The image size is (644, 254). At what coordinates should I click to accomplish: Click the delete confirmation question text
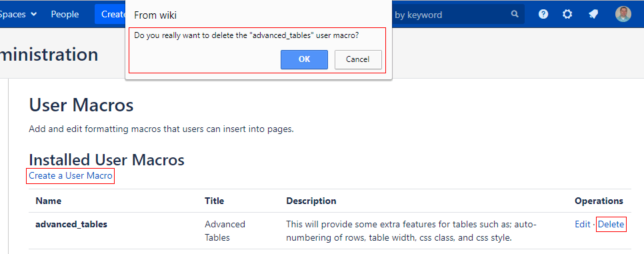point(247,36)
